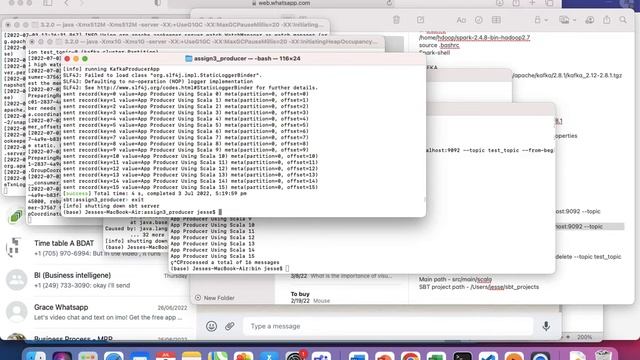Click 'Processed a total of 16 messages' line
Viewport: 640px width, 360px height.
coord(225,262)
